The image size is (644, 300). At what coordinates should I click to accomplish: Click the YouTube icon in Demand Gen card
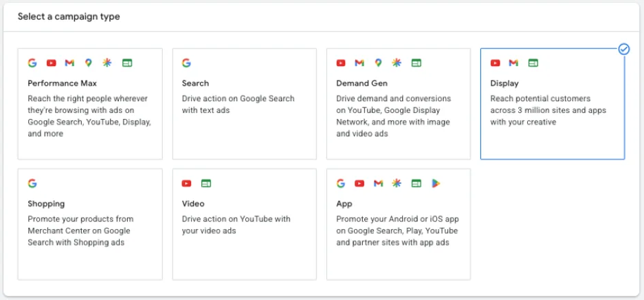click(x=341, y=63)
